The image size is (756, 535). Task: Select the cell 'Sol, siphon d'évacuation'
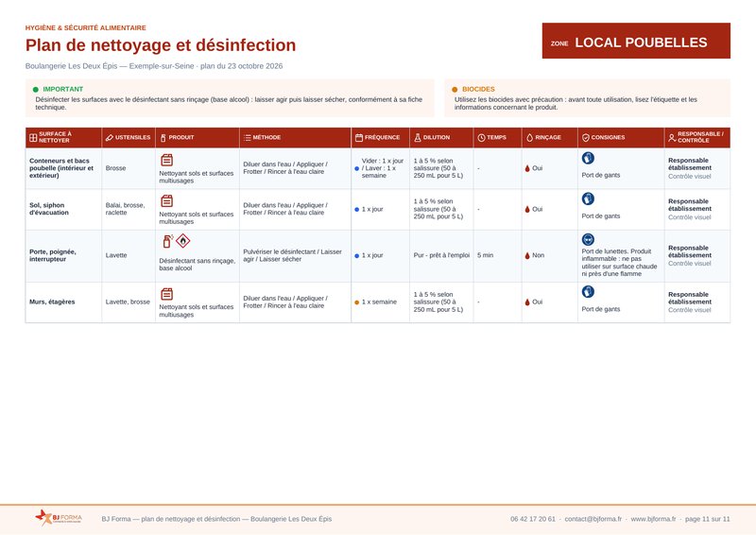pyautogui.click(x=63, y=209)
